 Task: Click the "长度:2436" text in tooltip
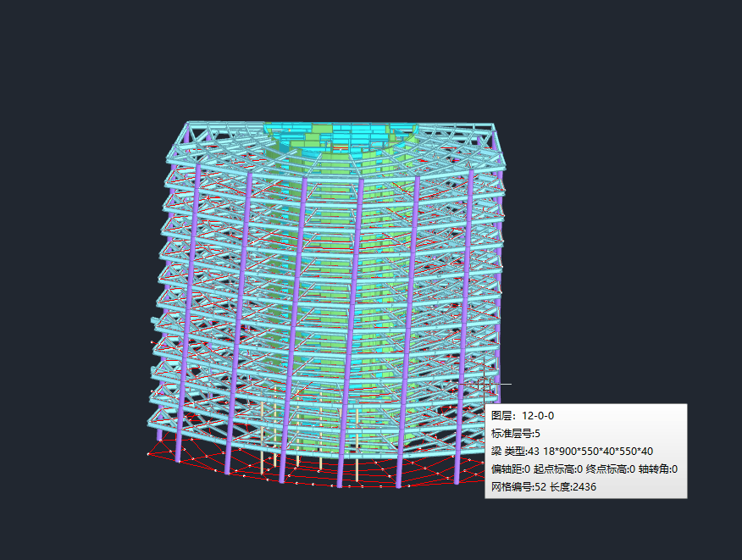573,486
